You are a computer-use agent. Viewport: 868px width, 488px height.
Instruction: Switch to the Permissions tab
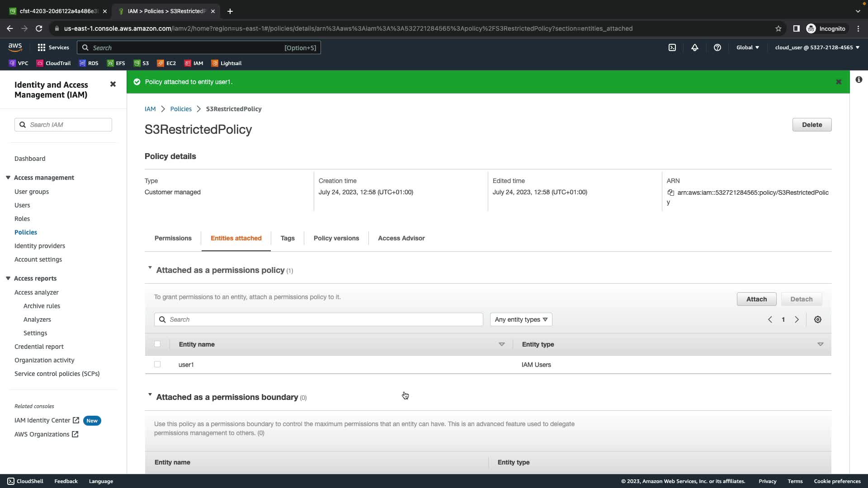(173, 238)
